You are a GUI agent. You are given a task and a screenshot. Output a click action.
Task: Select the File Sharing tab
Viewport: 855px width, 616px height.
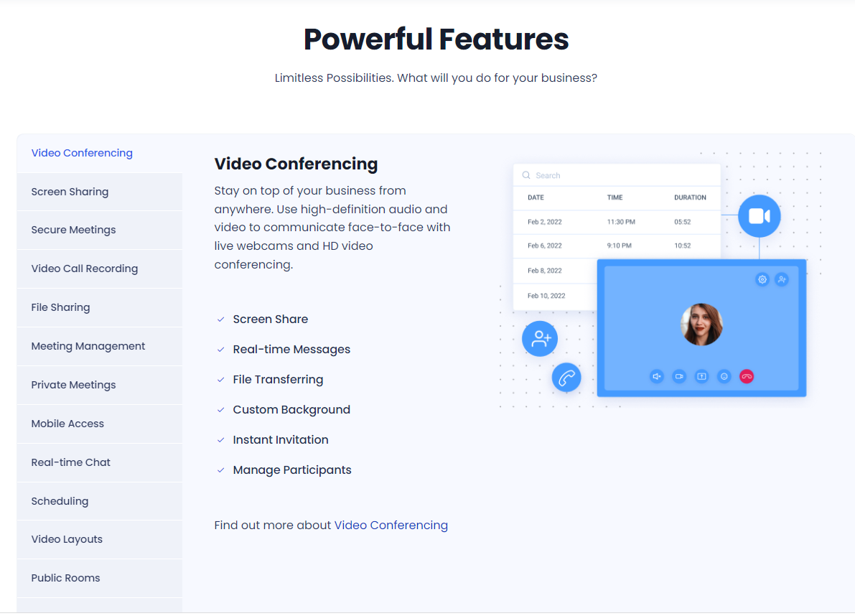click(x=100, y=307)
